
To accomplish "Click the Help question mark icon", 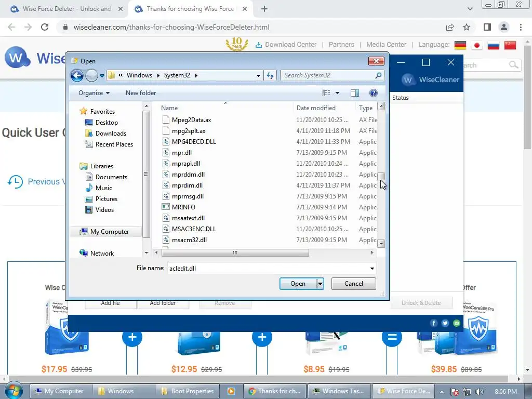I will point(373,93).
